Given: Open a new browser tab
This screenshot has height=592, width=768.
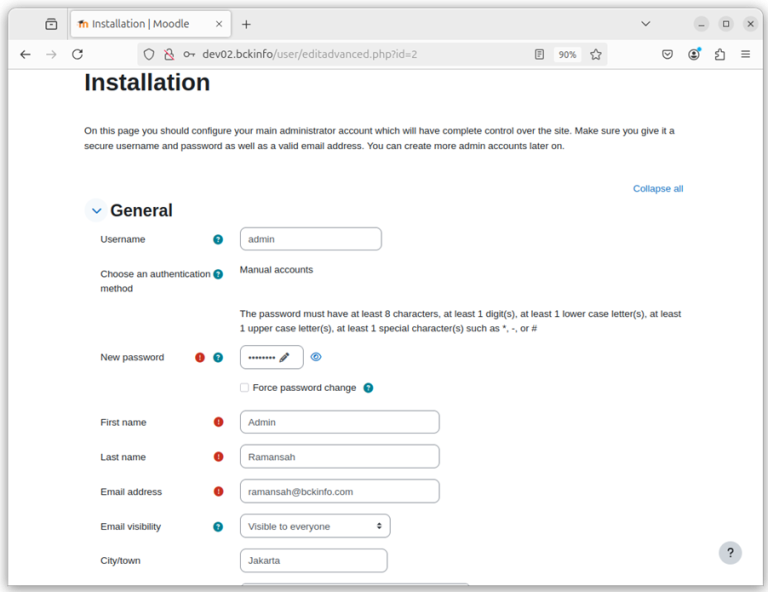Looking at the screenshot, I should (246, 24).
